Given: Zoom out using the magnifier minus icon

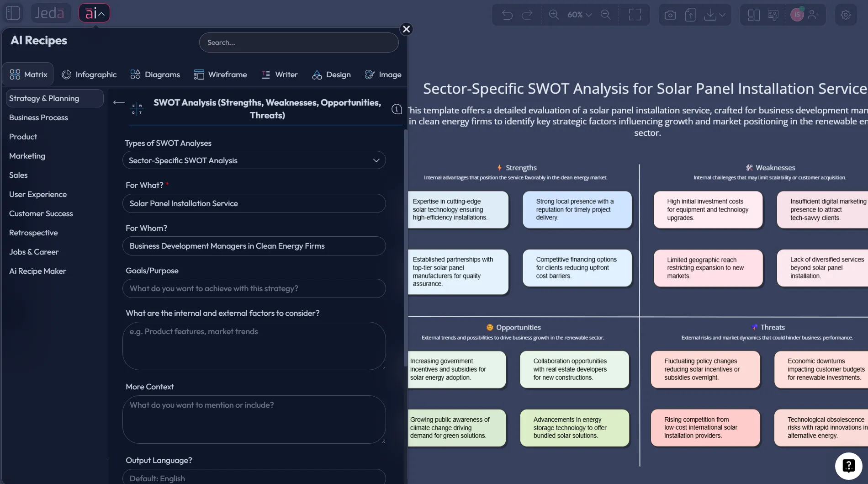Looking at the screenshot, I should (606, 14).
